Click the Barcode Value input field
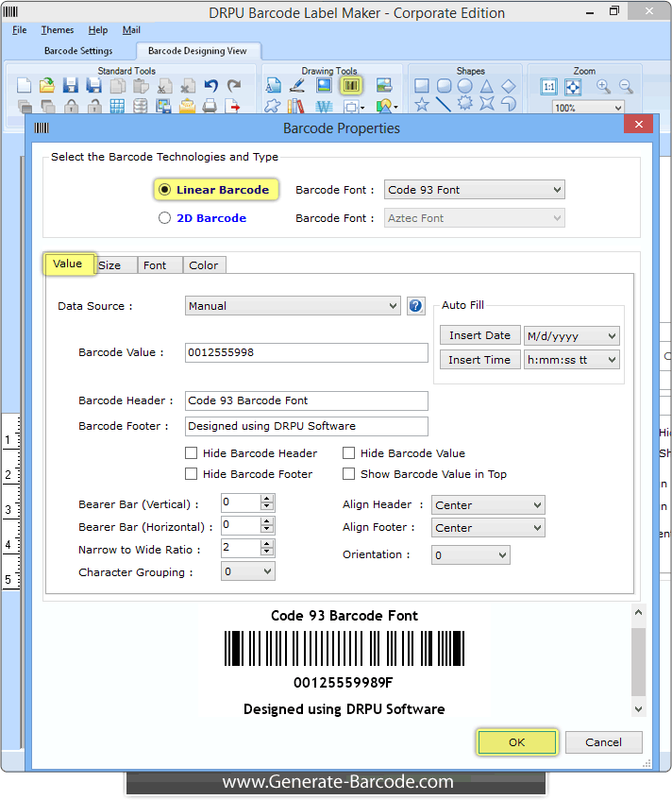The width and height of the screenshot is (672, 800). pyautogui.click(x=307, y=352)
